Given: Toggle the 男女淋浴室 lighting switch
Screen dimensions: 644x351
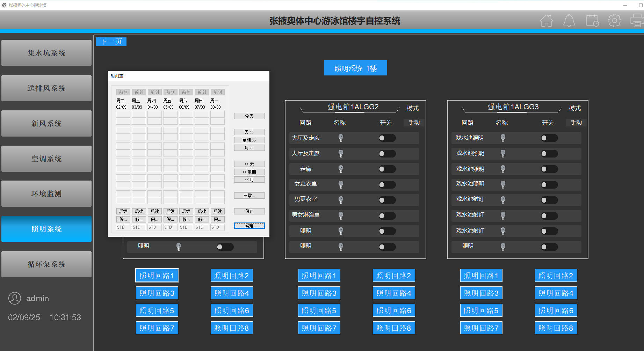Looking at the screenshot, I should point(387,216).
